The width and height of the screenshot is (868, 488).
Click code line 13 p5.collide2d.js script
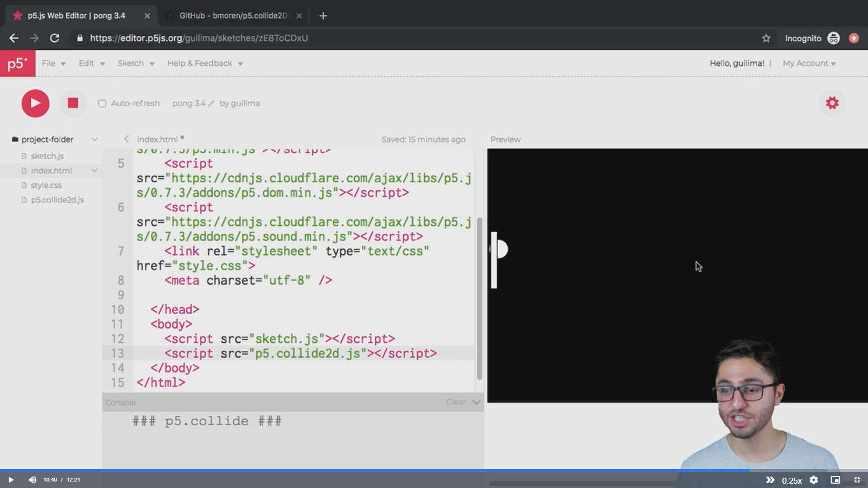click(x=301, y=354)
